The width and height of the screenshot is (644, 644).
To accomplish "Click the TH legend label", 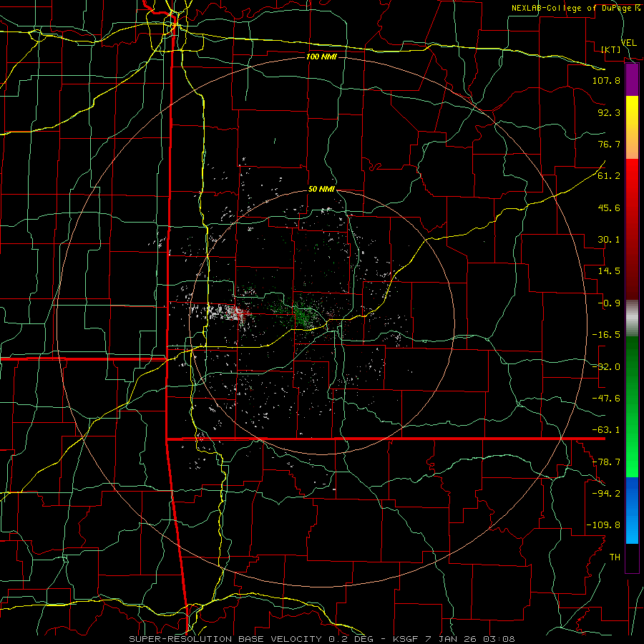I will (x=615, y=557).
